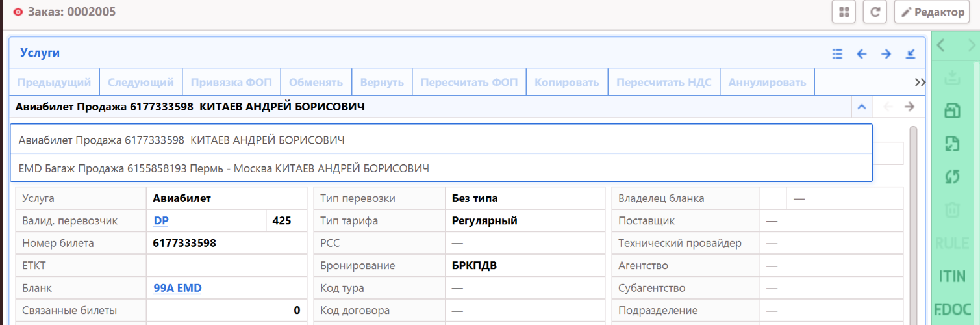The image size is (980, 325).
Task: Click the vertical scrollbar of the service form
Action: (x=914, y=195)
